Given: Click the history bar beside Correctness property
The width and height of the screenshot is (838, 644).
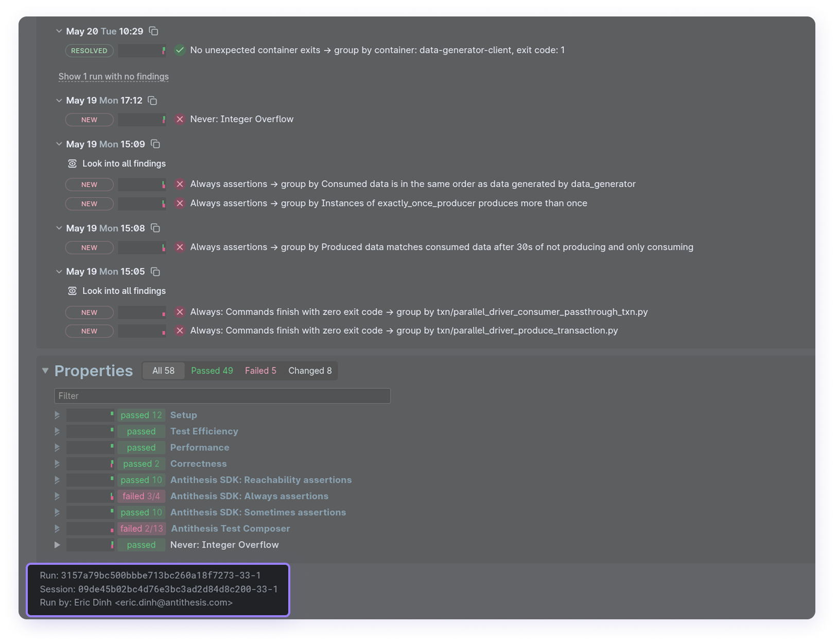Looking at the screenshot, I should click(90, 464).
